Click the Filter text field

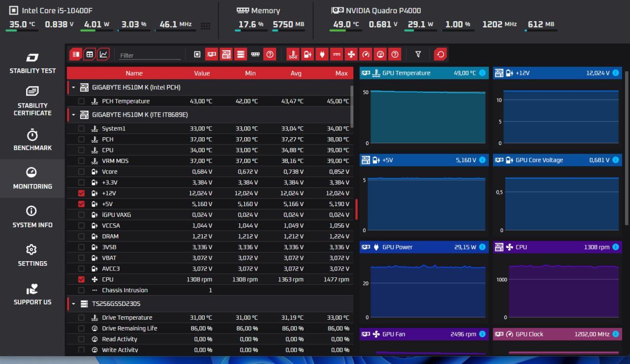150,55
